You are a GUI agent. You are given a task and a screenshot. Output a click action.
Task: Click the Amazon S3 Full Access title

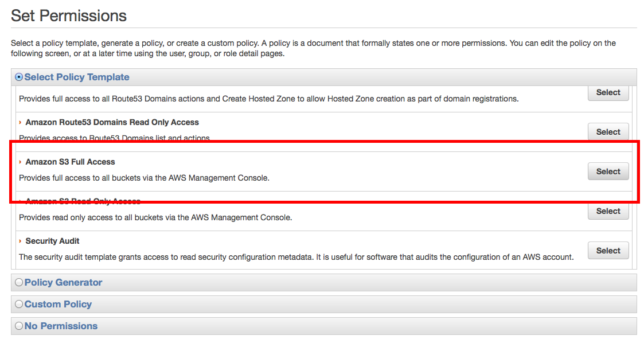70,162
